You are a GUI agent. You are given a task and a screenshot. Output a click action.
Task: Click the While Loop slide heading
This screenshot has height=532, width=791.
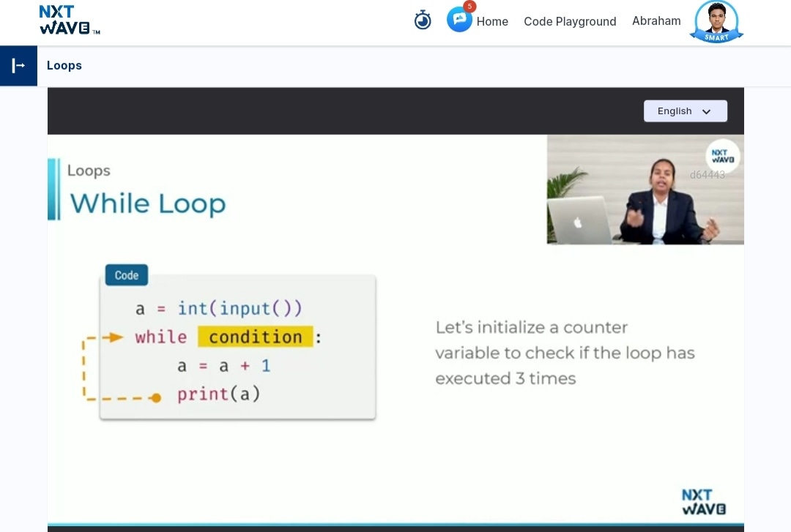coord(147,203)
